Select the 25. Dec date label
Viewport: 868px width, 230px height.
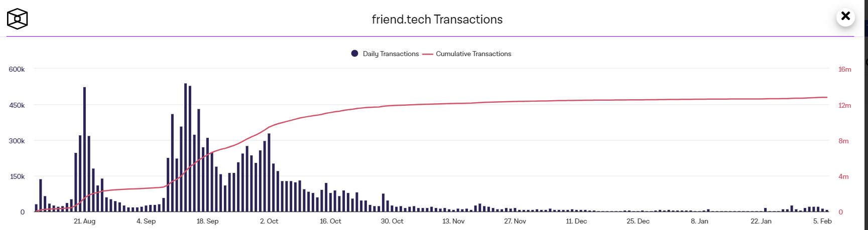[638, 221]
